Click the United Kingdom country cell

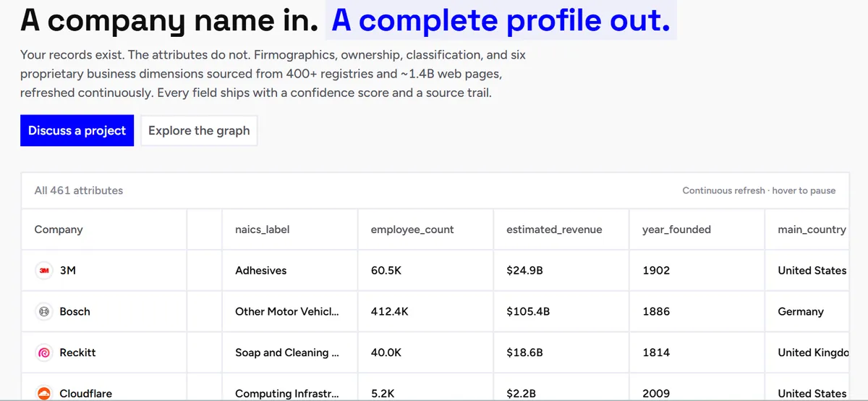[x=807, y=353]
